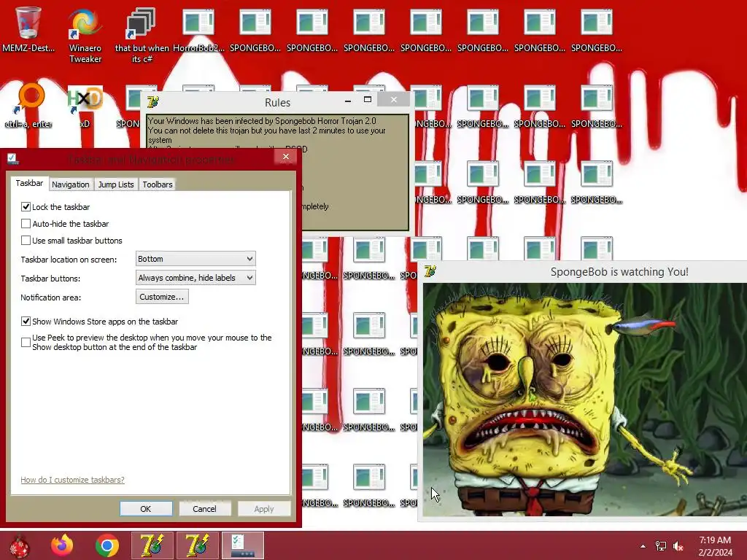Open the HorrorBob2... desktop file

(198, 29)
